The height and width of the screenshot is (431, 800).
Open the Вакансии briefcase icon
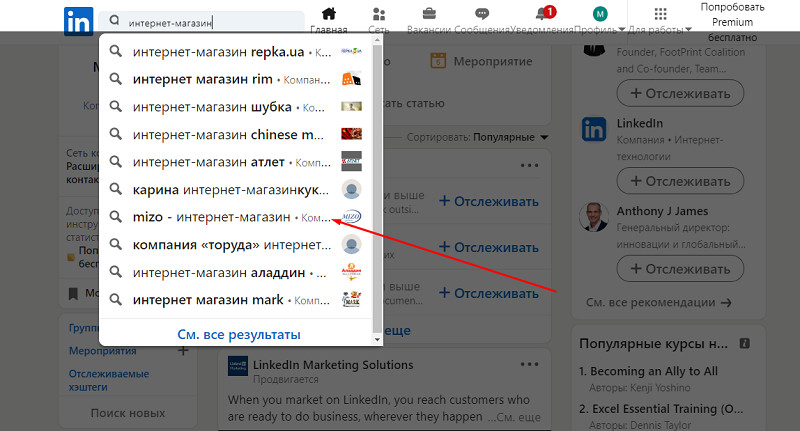point(429,14)
